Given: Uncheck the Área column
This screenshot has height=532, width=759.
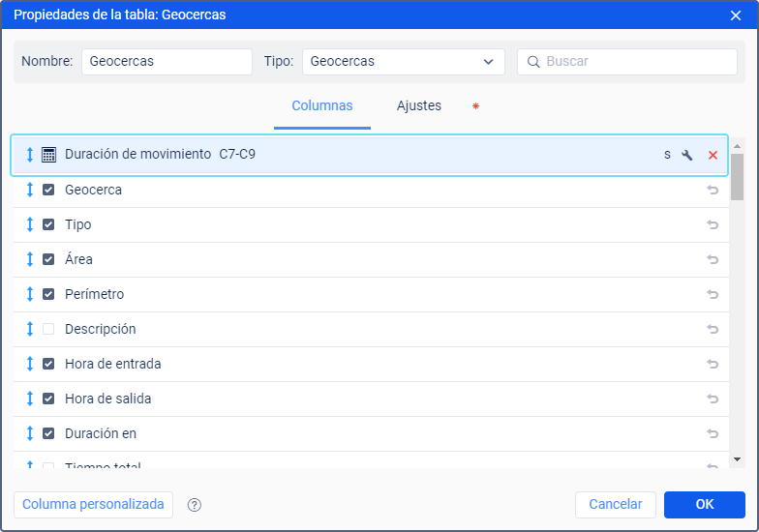Looking at the screenshot, I should point(48,259).
